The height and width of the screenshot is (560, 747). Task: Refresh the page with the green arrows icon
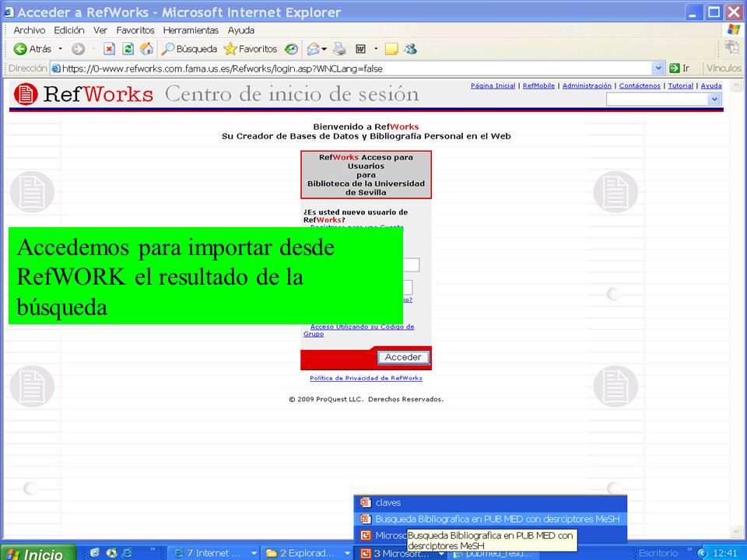click(128, 48)
